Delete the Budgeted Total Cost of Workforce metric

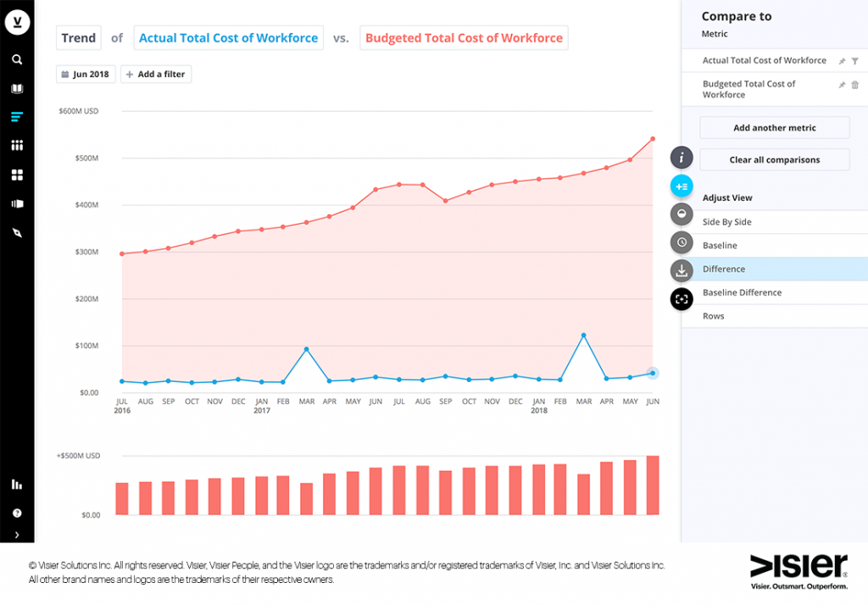856,85
